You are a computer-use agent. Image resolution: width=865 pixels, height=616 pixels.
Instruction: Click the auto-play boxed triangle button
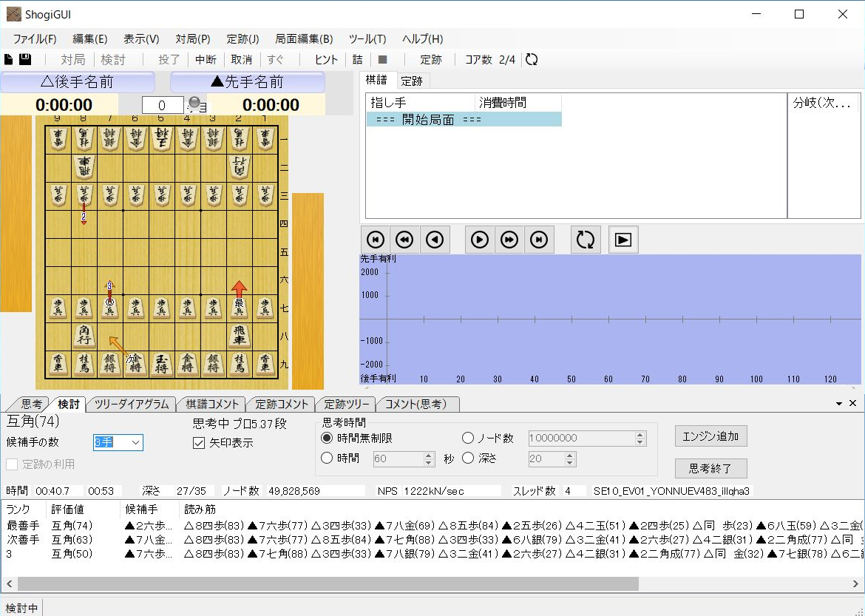[x=623, y=240]
